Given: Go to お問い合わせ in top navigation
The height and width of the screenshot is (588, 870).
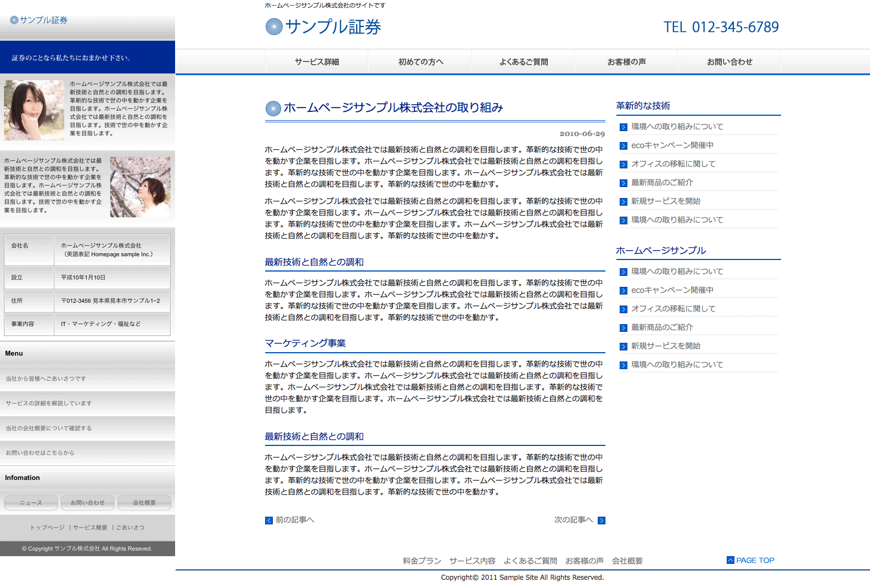Looking at the screenshot, I should click(x=729, y=62).
